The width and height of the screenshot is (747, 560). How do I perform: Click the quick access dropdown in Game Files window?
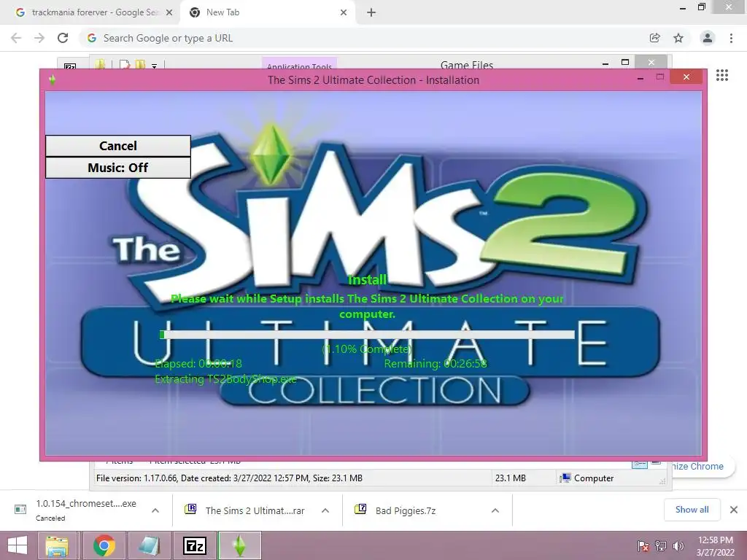click(x=155, y=66)
